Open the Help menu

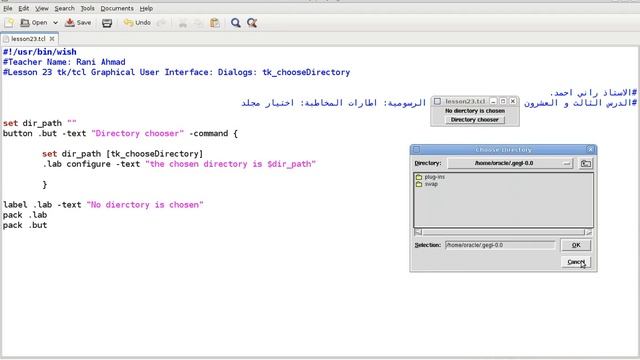click(146, 8)
